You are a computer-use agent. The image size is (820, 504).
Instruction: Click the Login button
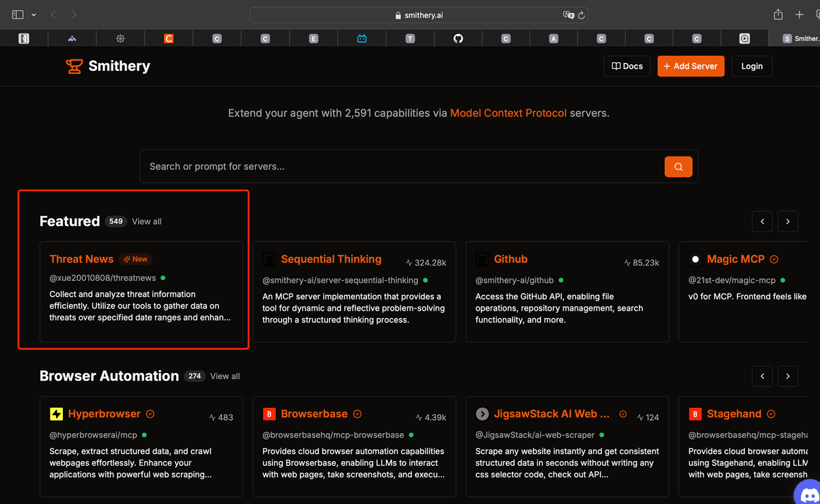(x=752, y=66)
